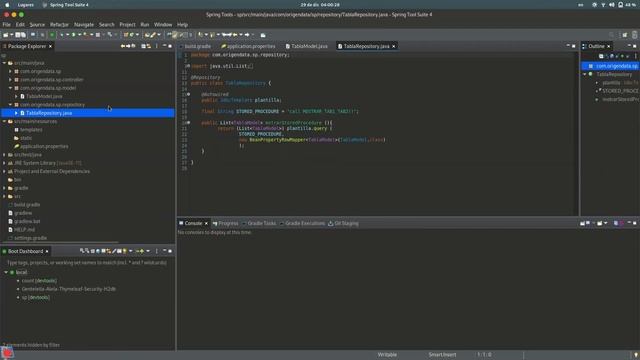Close the TablaRepository.java editor tab
640x360 pixels.
pyautogui.click(x=393, y=47)
